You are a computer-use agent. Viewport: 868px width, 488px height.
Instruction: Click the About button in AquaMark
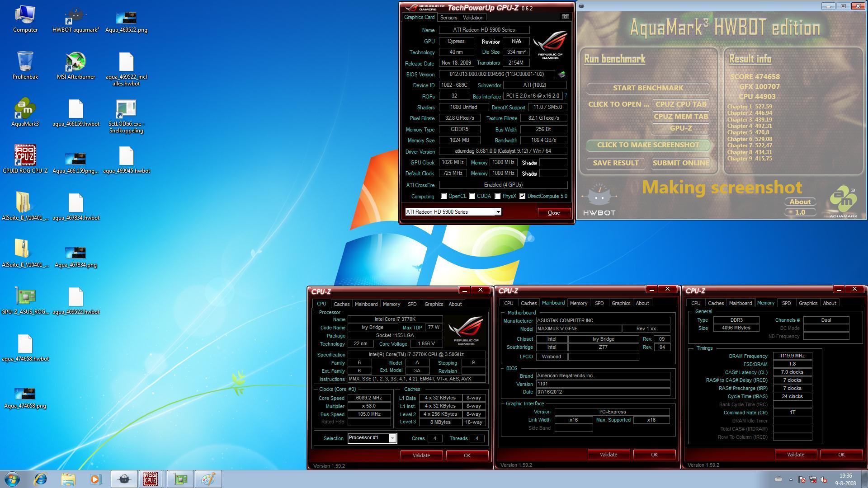[x=800, y=202]
